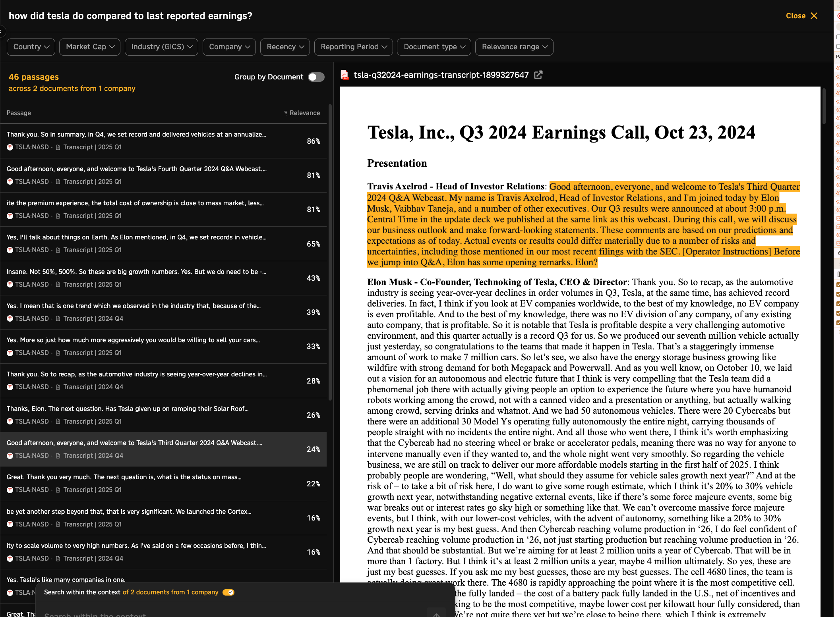The image size is (840, 617).
Task: Click 'across 2 documents from 1 company' text
Action: click(72, 89)
